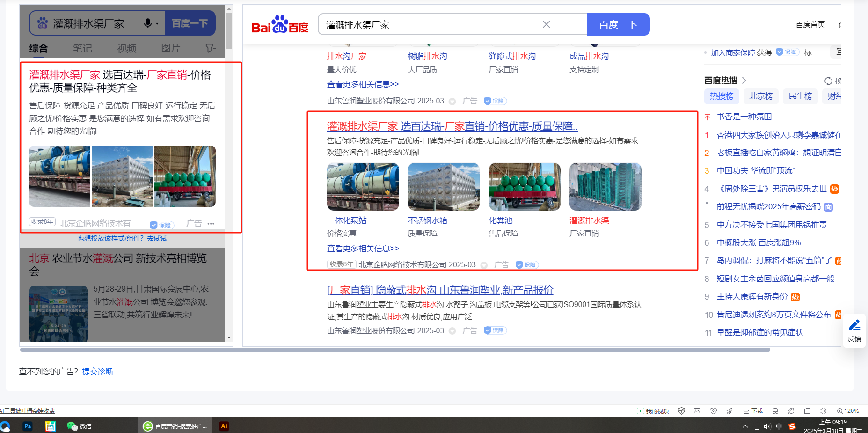Select the 民生榜 tab
Image resolution: width=868 pixels, height=433 pixels.
[800, 96]
